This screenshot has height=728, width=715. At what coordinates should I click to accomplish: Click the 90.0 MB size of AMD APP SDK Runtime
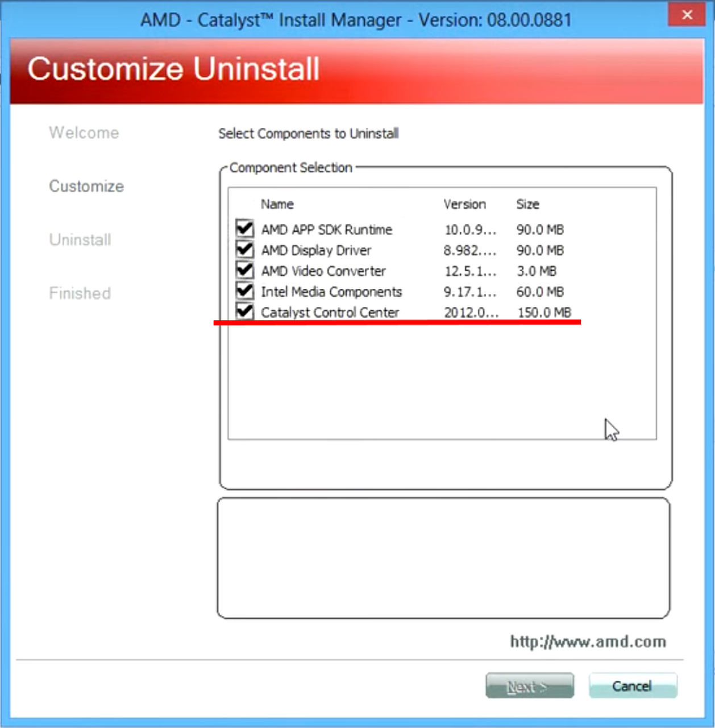[540, 230]
